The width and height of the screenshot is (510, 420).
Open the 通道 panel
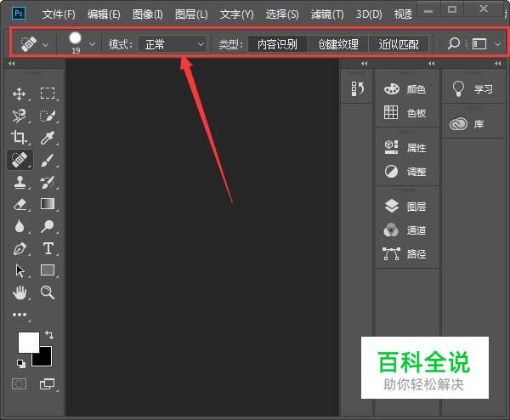[x=405, y=230]
